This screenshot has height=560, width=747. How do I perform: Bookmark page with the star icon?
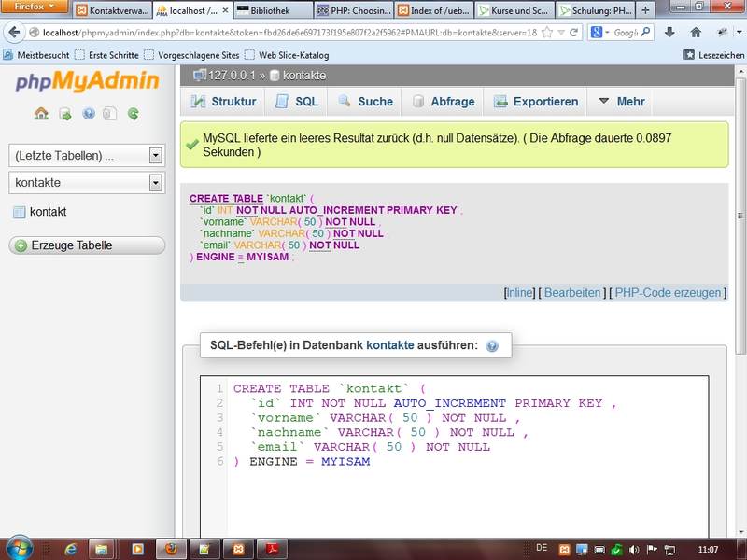click(547, 33)
